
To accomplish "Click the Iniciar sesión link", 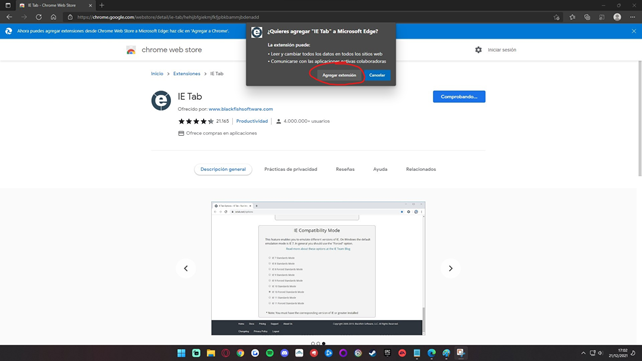I will [x=502, y=50].
